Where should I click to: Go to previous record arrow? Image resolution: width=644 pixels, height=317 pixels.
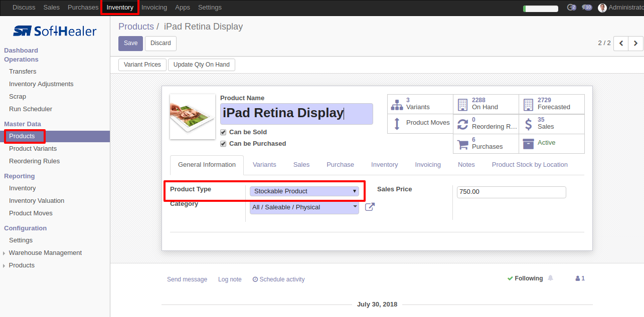pyautogui.click(x=621, y=43)
